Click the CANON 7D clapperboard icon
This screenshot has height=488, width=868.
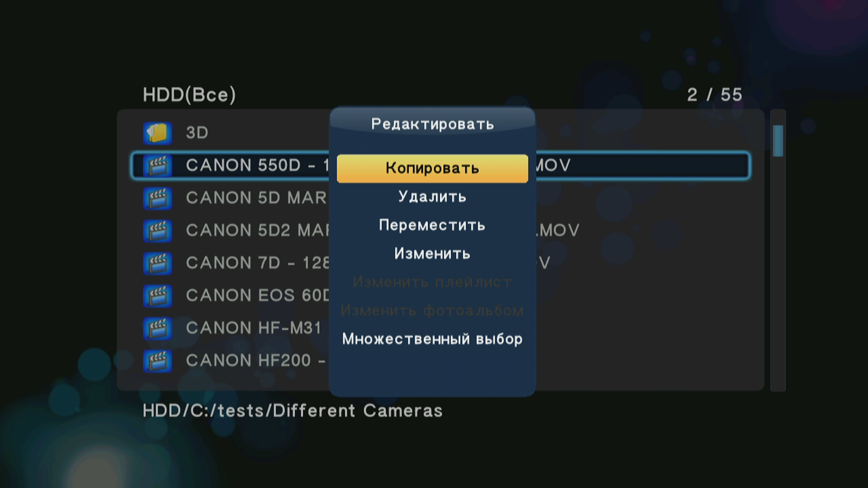(157, 263)
